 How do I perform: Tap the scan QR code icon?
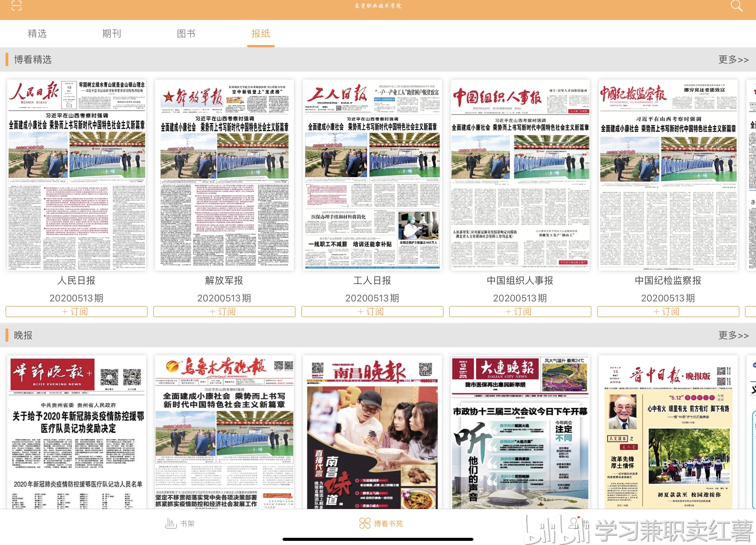pos(16,5)
